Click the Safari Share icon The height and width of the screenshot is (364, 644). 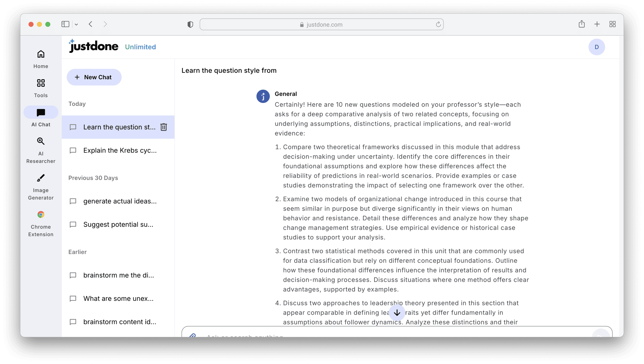pyautogui.click(x=582, y=24)
